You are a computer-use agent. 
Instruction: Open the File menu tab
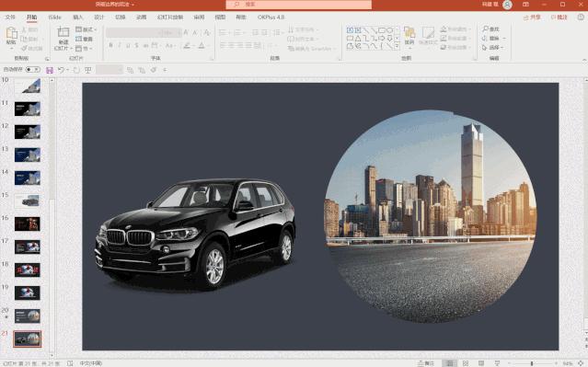tap(10, 17)
